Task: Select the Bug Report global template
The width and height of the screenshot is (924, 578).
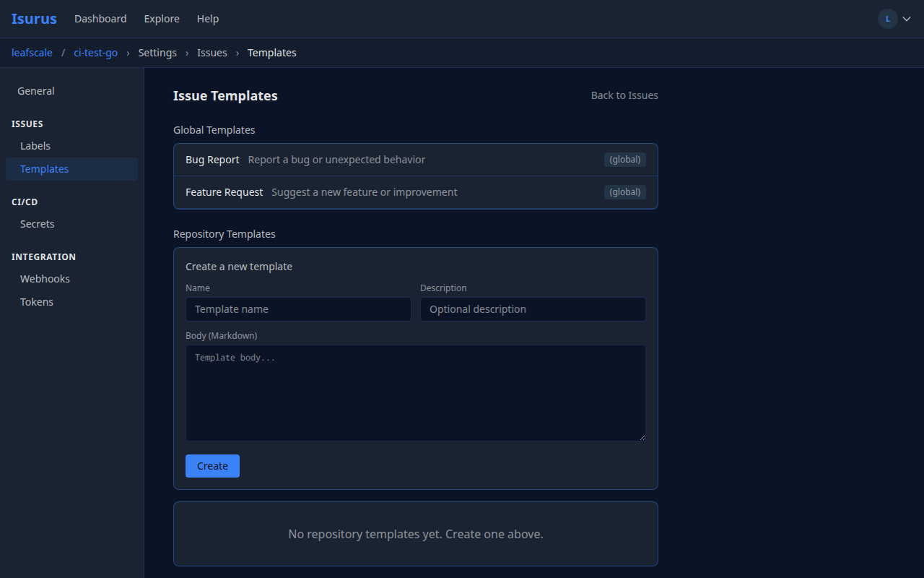Action: point(416,160)
